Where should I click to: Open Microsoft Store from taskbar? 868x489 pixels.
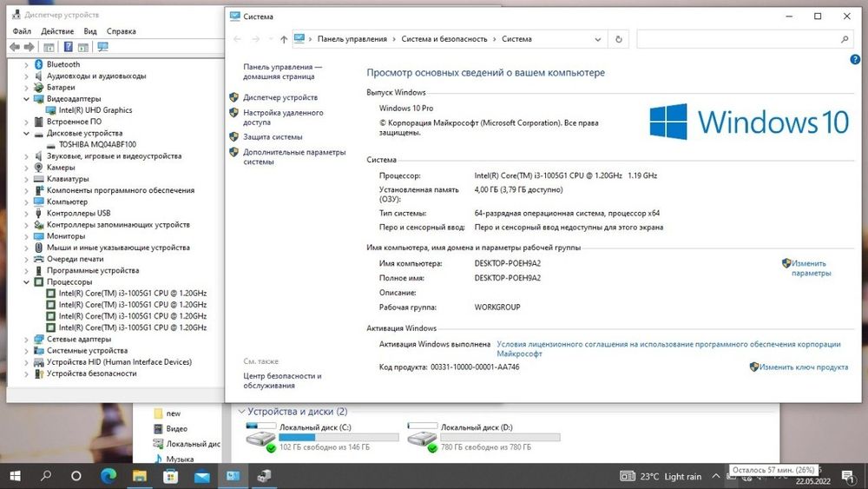[x=170, y=476]
